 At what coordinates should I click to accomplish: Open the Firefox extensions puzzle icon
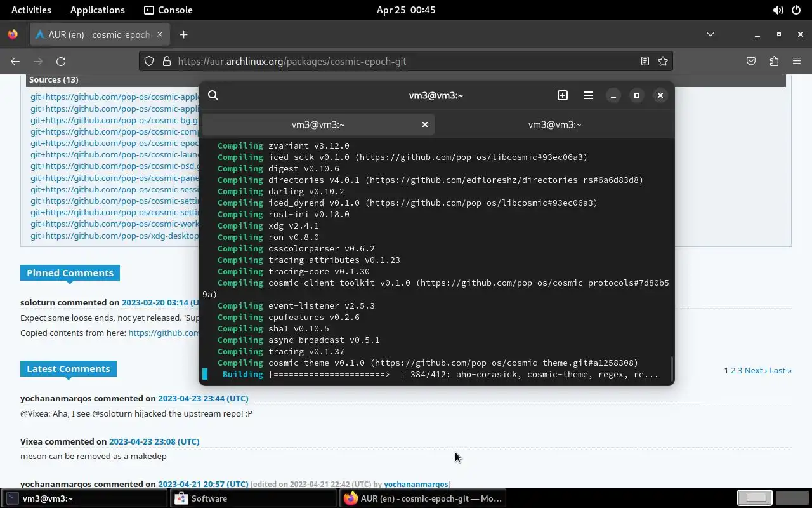pos(774,61)
